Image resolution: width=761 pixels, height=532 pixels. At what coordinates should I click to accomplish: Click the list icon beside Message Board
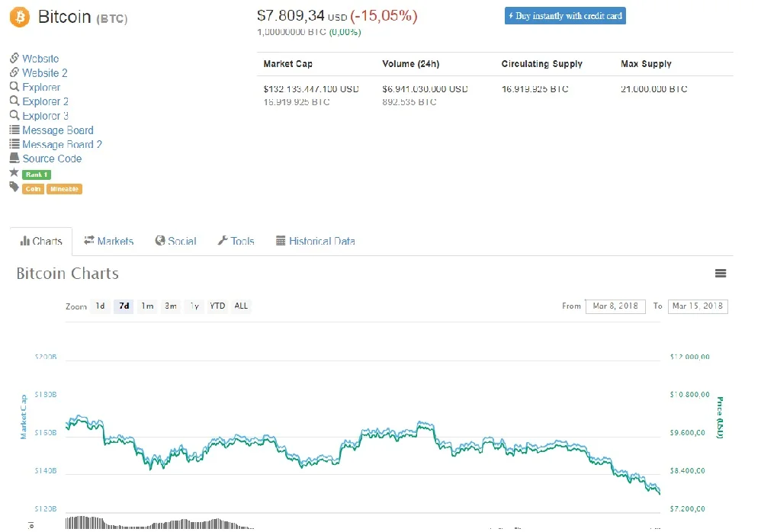point(14,130)
